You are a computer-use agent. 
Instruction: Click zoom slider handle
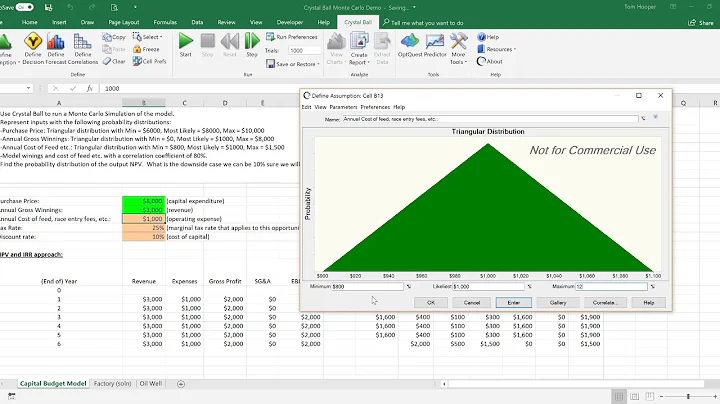688,396
